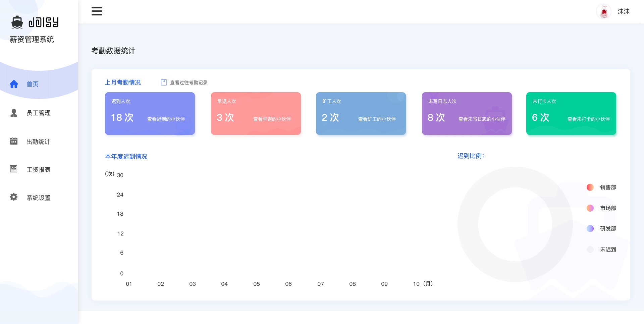Open 查看未写日志的小伙伴 link
644x324 pixels.
(x=482, y=119)
